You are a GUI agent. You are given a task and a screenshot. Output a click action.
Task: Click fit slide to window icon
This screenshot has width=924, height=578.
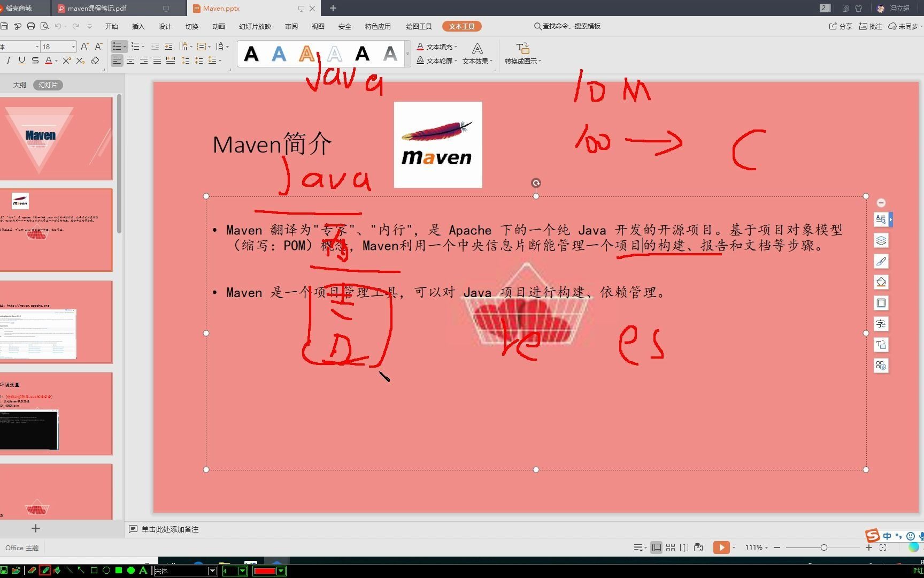coord(883,547)
